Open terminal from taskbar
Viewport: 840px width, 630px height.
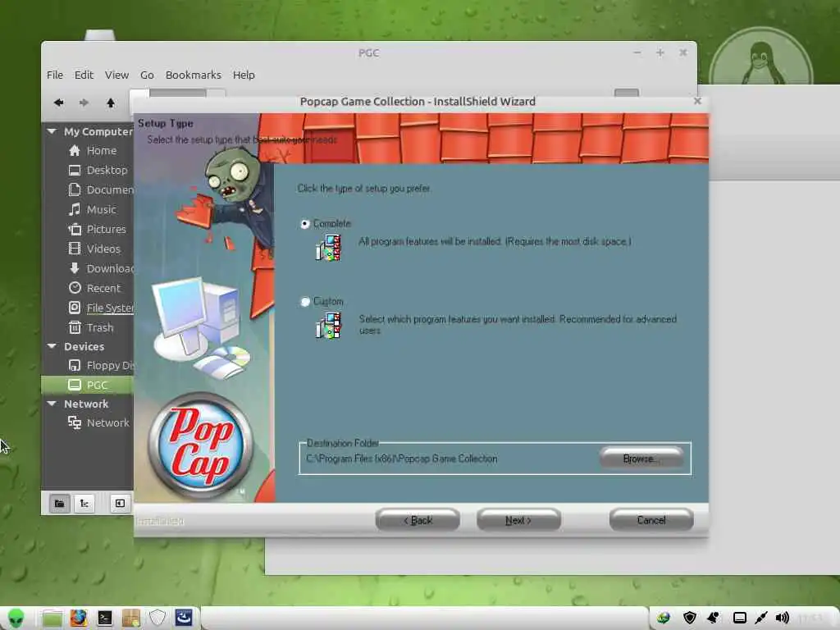coord(104,619)
